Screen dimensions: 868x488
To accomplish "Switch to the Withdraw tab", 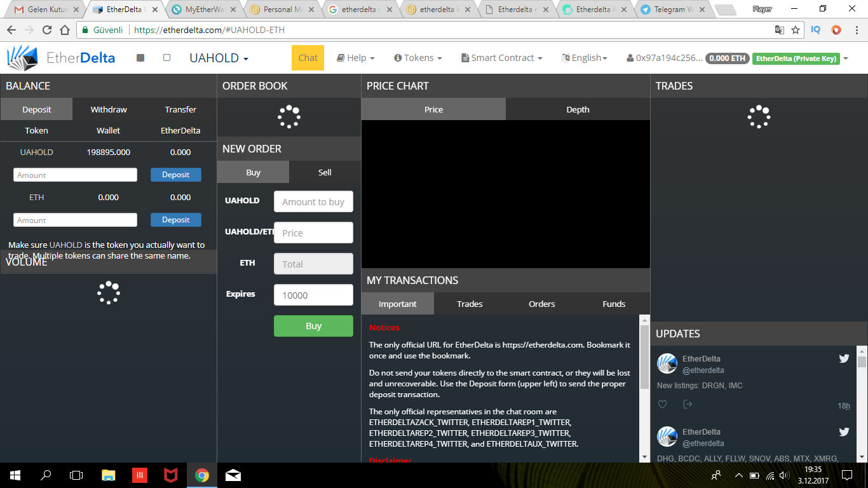I will (109, 109).
